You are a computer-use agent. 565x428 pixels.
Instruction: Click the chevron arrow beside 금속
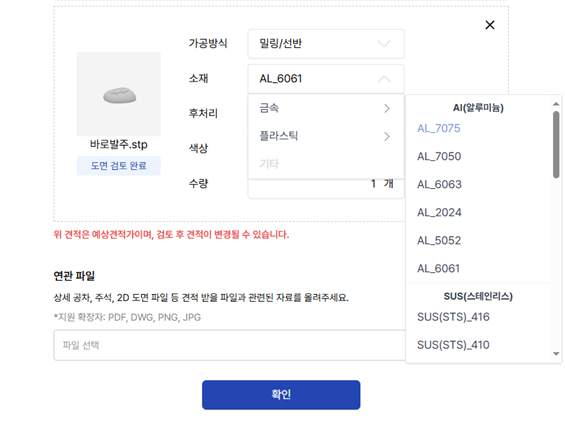[387, 108]
